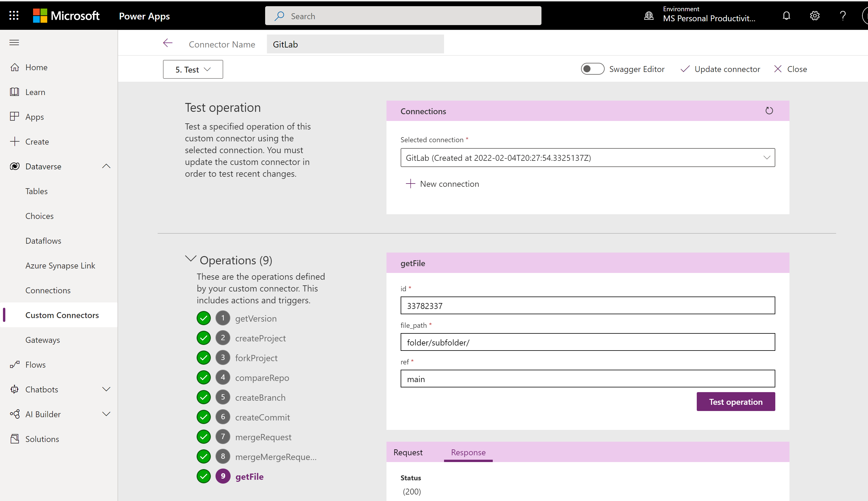This screenshot has height=501, width=868.
Task: Select Custom Connectors in the sidebar
Action: 62,315
